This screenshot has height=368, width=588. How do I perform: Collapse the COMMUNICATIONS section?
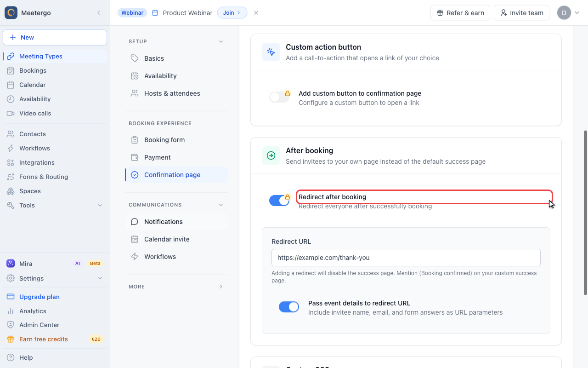(221, 205)
